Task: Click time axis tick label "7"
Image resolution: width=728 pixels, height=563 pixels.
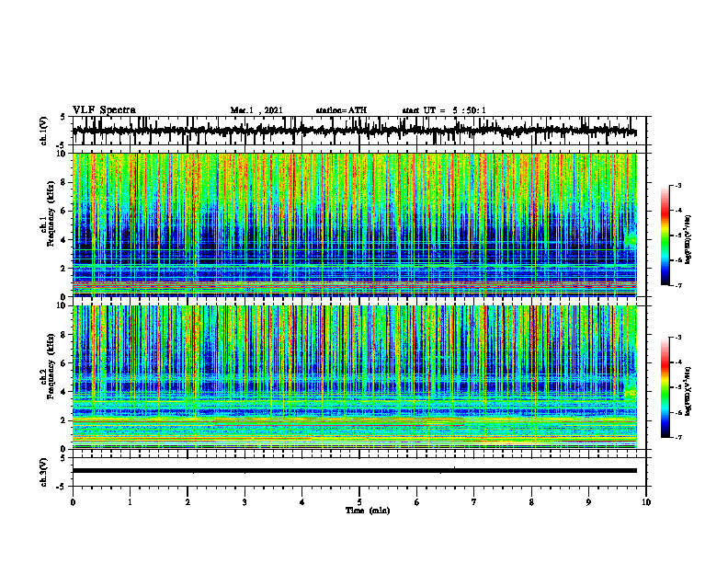Action: coord(474,502)
